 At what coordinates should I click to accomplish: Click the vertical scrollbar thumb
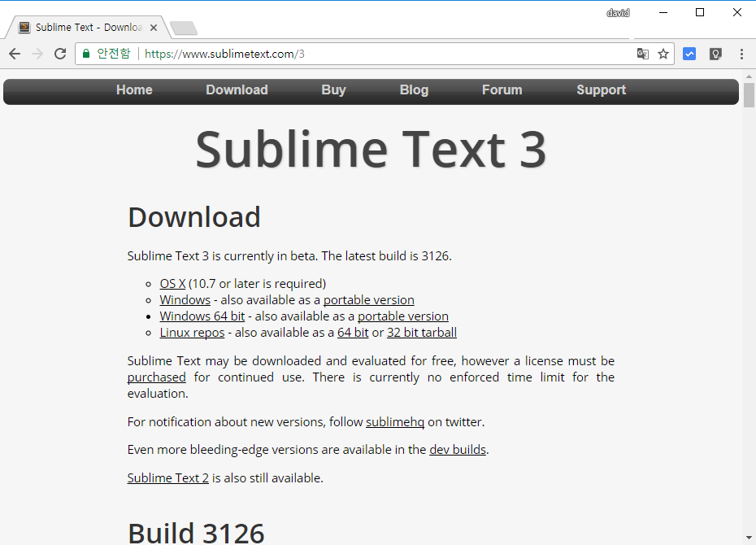(x=749, y=94)
